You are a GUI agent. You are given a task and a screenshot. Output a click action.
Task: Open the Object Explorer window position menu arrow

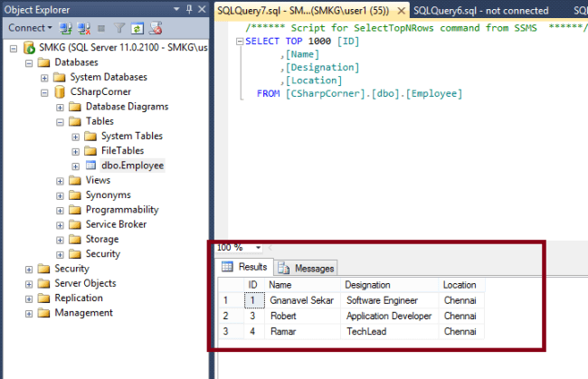176,9
